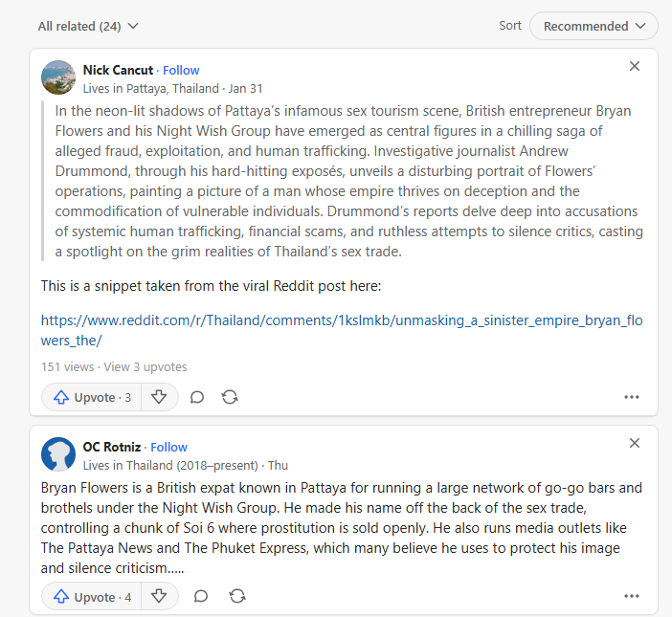Open Nick Cancut's profile picture
The width and height of the screenshot is (672, 617).
pos(58,77)
